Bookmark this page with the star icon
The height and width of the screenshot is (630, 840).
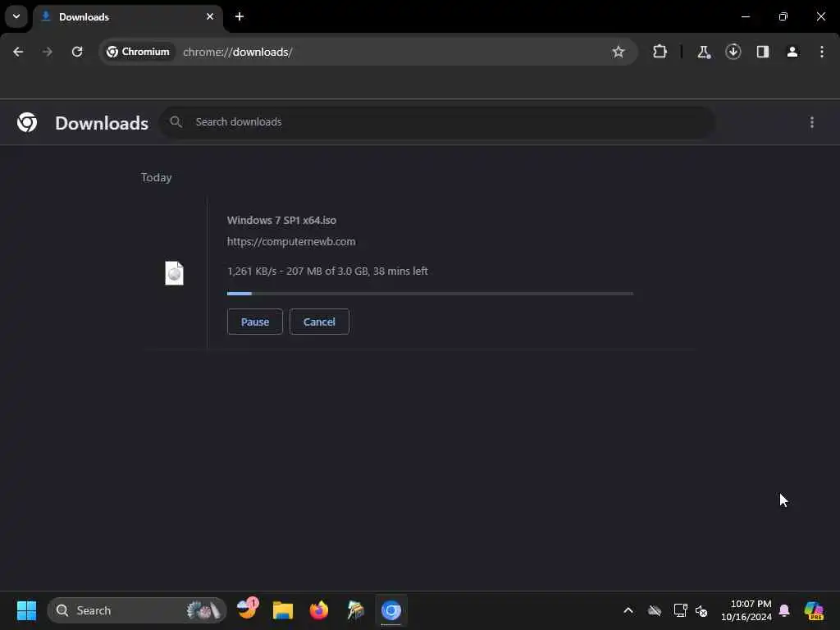[x=619, y=52]
